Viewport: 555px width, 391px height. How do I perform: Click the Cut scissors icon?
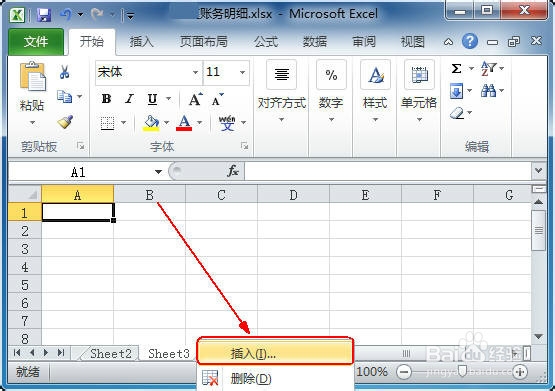click(64, 72)
